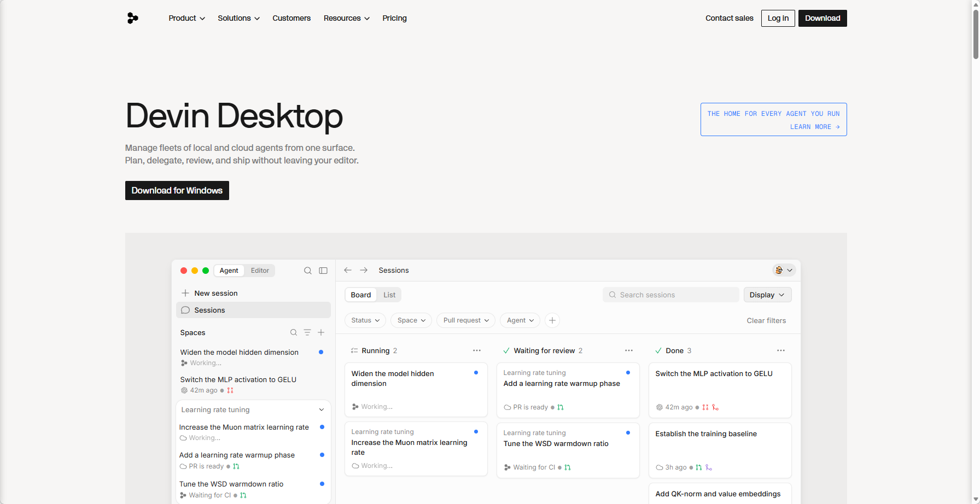The height and width of the screenshot is (504, 980).
Task: Open the Spaces filter icon
Action: pyautogui.click(x=307, y=332)
